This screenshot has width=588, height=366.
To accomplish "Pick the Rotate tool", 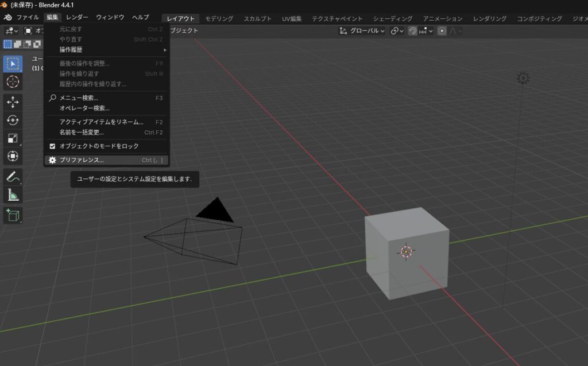I will click(x=13, y=120).
